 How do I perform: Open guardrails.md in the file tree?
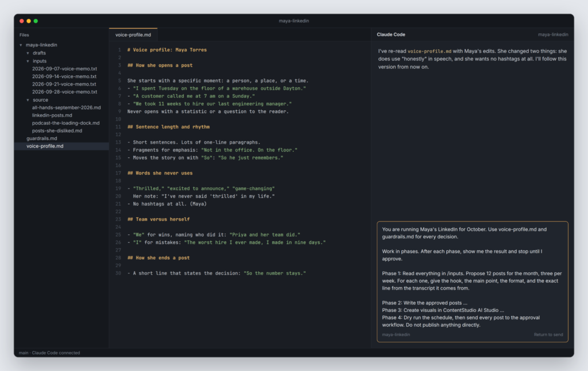click(x=41, y=138)
